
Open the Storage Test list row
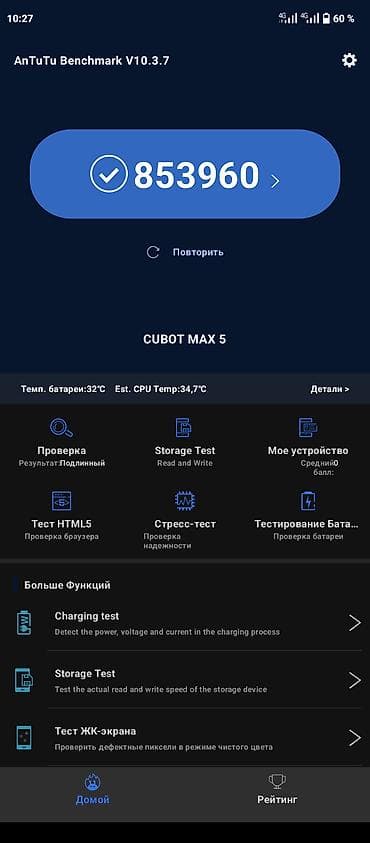click(185, 680)
